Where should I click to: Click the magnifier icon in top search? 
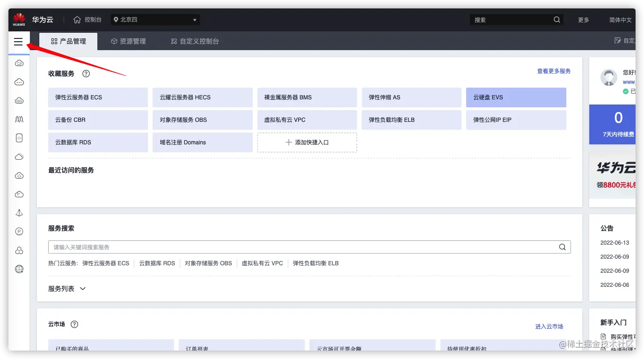[557, 20]
